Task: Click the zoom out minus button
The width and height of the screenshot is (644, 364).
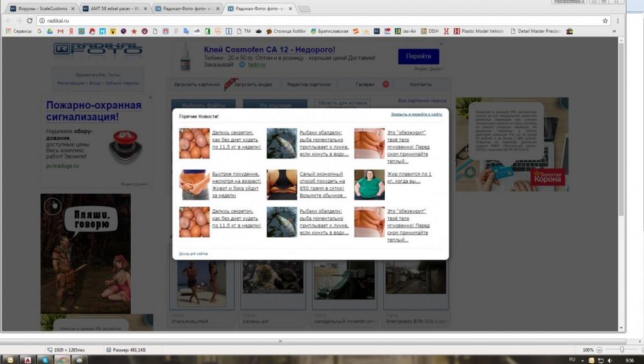Action: pyautogui.click(x=599, y=350)
